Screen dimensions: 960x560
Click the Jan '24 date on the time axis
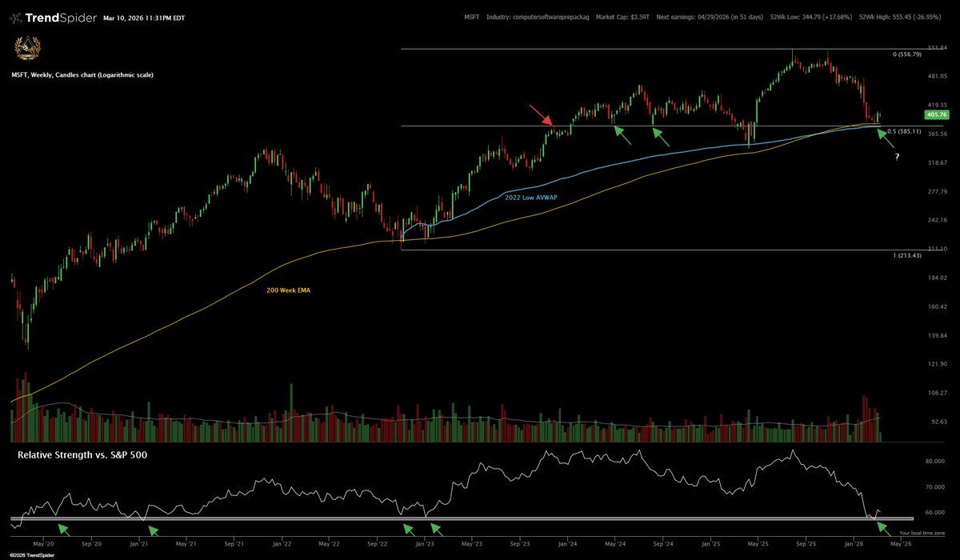(x=567, y=543)
